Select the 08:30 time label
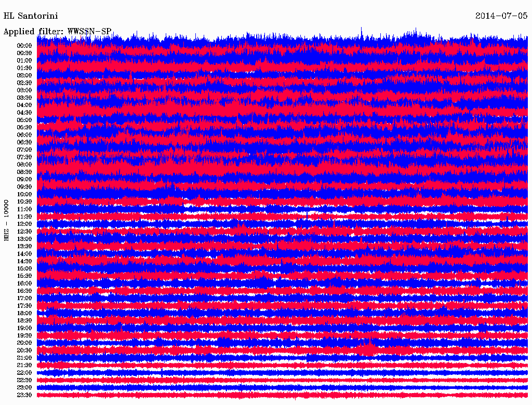 coord(24,172)
